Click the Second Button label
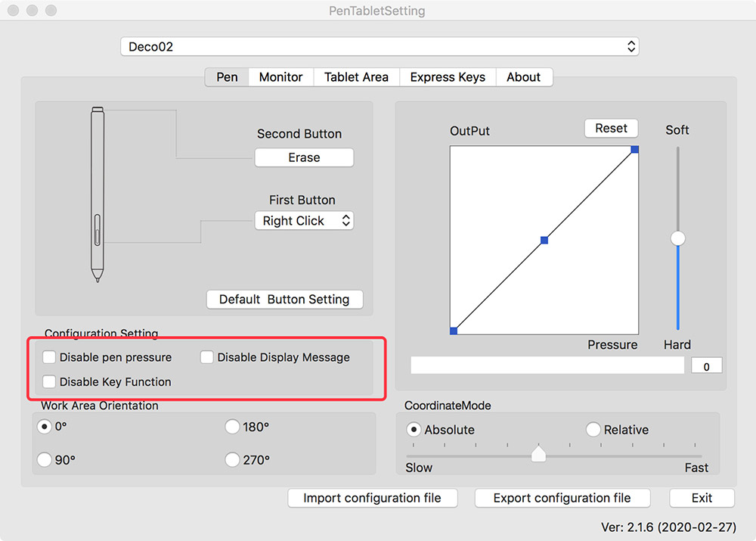756x541 pixels. (299, 134)
